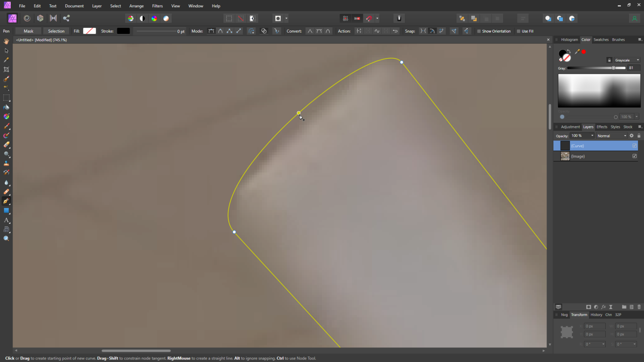This screenshot has height=362, width=644.
Task: Select the View hand tool
Action: click(x=6, y=41)
